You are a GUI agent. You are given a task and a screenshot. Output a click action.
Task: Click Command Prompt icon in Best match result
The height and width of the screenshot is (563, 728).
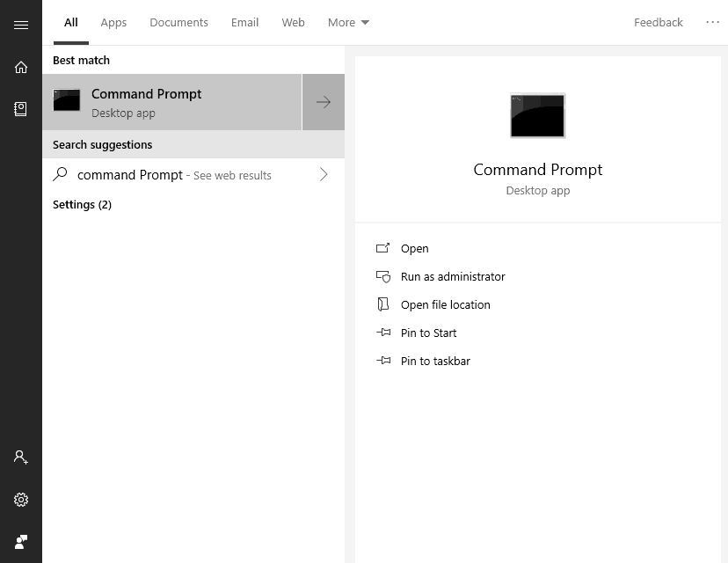pyautogui.click(x=67, y=100)
